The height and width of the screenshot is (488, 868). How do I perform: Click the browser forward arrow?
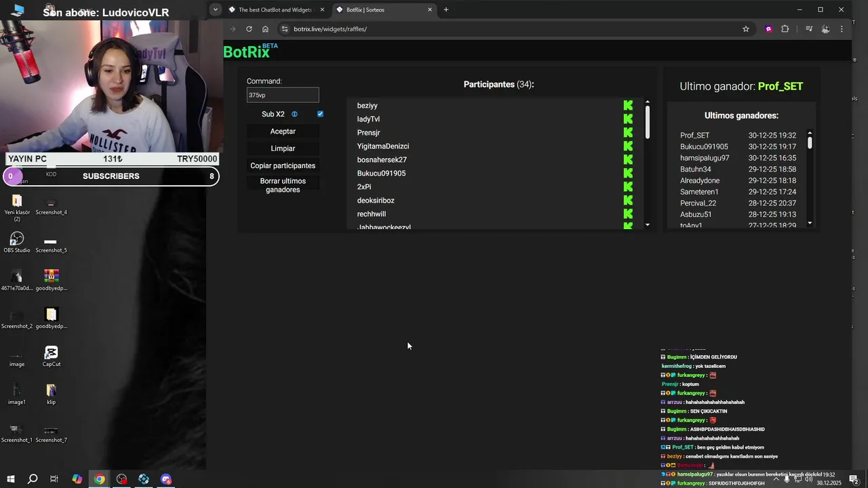[x=233, y=29]
